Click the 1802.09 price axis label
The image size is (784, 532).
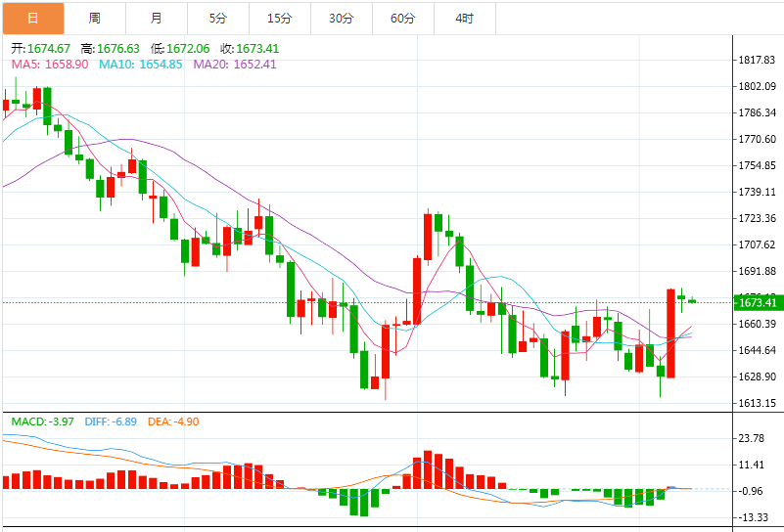[757, 86]
